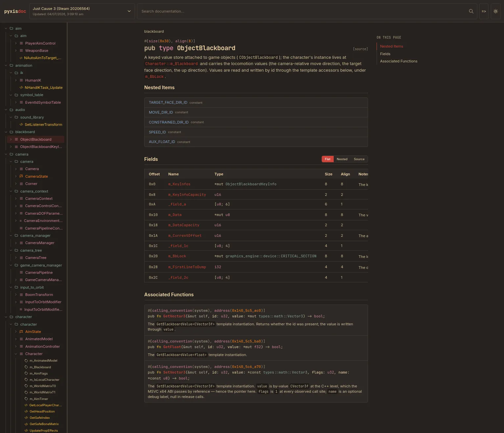Click tag icon next to m_AnimatedModel
This screenshot has height=433, width=504.
(26, 361)
